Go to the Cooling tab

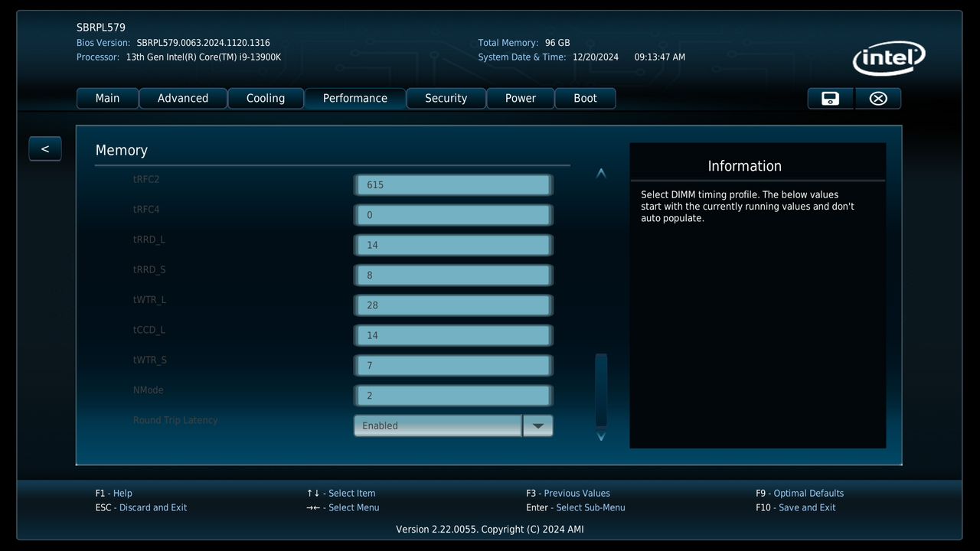tap(266, 98)
